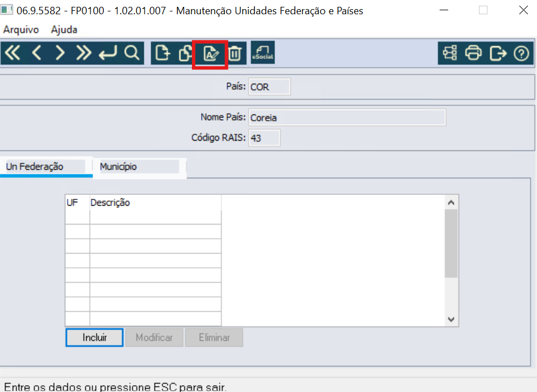537x392 pixels.
Task: Open the Arquivo menu
Action: [21, 30]
